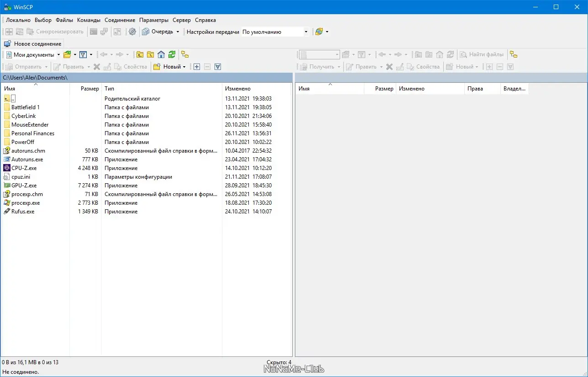The width and height of the screenshot is (588, 377).
Task: Open the Параметры menu
Action: click(x=154, y=20)
